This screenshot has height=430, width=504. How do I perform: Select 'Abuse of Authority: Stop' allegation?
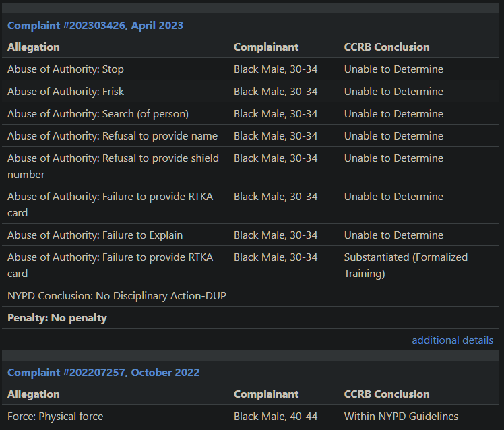tap(65, 69)
